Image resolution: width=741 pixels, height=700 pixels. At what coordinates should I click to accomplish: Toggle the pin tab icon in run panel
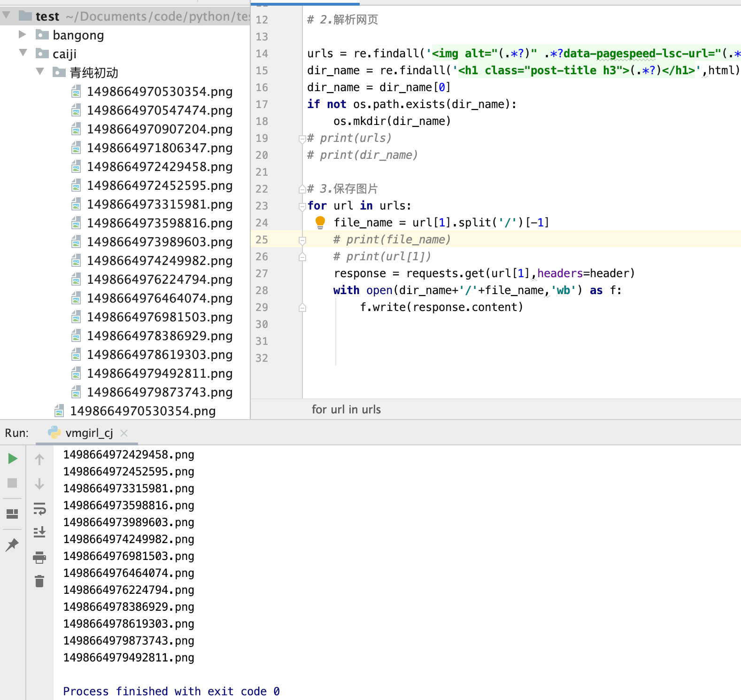12,544
